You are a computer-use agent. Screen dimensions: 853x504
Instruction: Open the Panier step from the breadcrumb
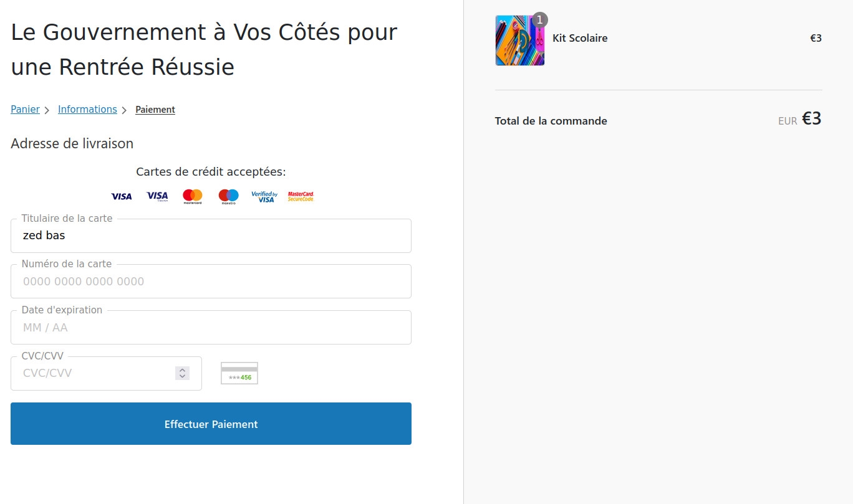(x=25, y=109)
